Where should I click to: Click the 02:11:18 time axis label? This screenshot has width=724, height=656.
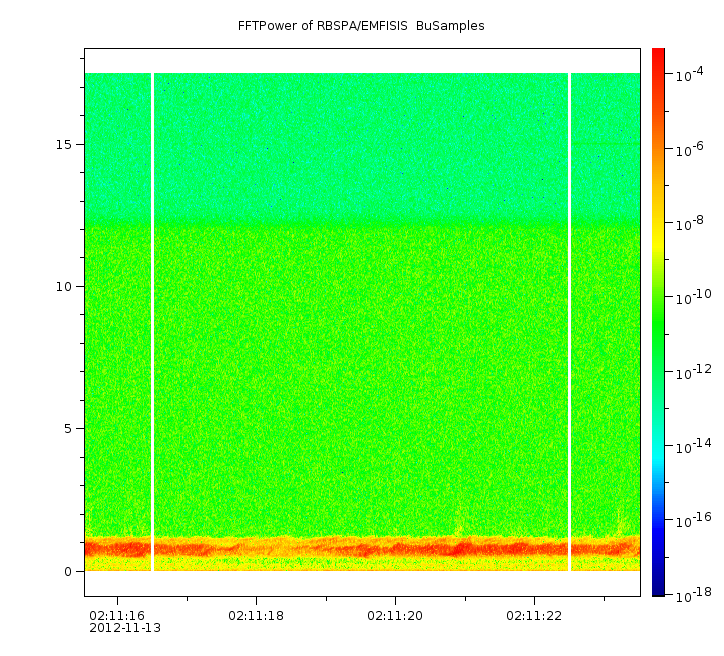(256, 615)
